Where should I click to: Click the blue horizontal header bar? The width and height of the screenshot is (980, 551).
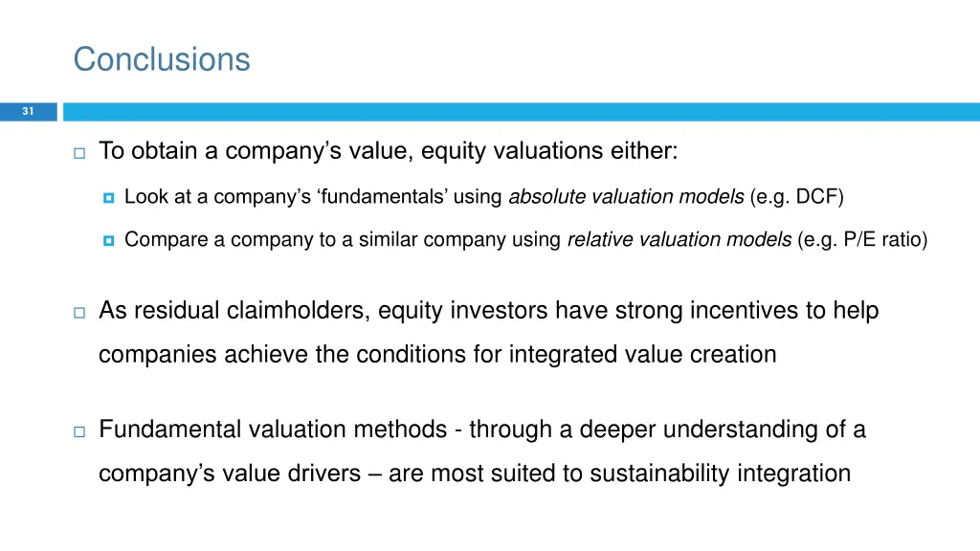522,112
